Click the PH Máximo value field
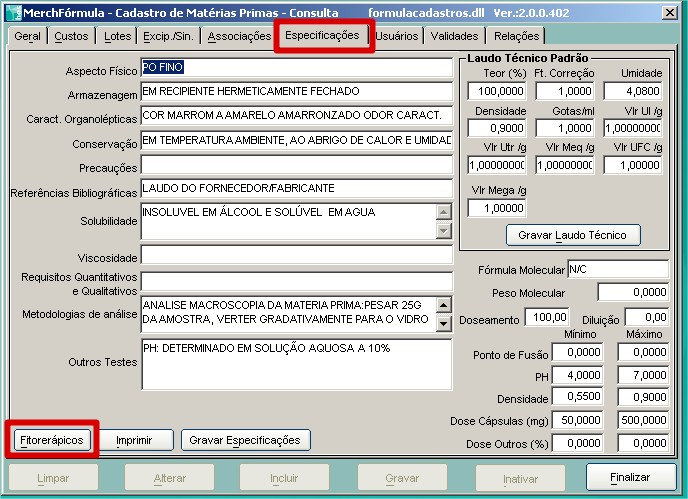The height and width of the screenshot is (499, 688). pos(643,373)
